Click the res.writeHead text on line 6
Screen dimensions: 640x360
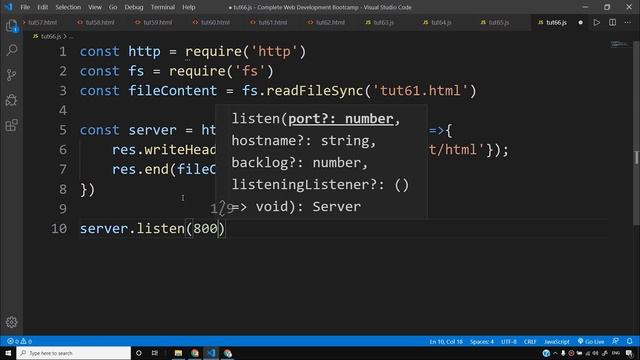[x=164, y=150]
